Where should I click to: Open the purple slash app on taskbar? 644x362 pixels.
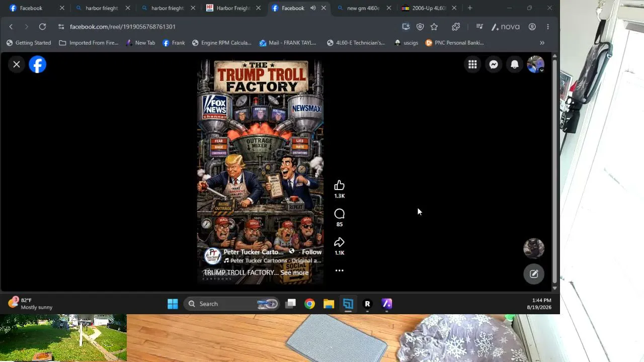[386, 304]
